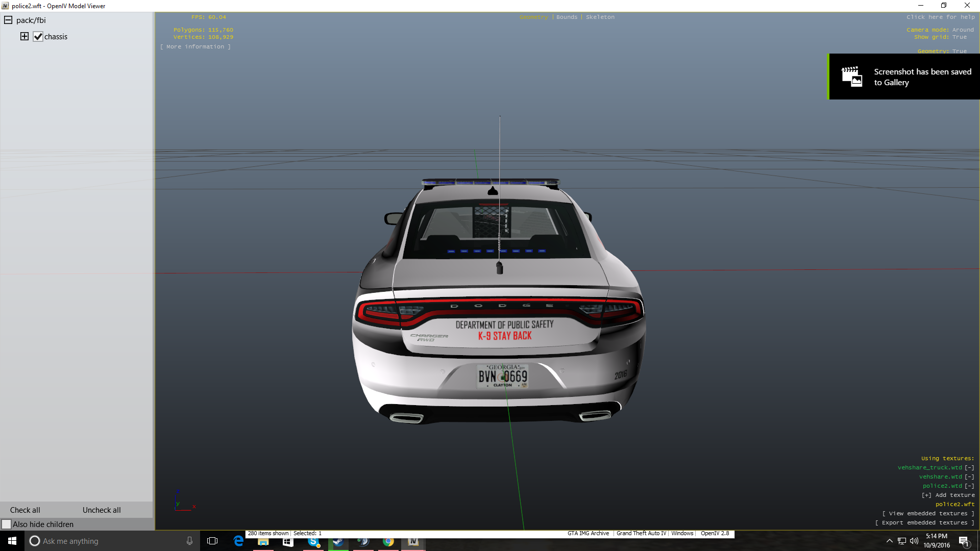Screen dimensions: 980x551
Task: Expand More information panel
Action: [195, 47]
